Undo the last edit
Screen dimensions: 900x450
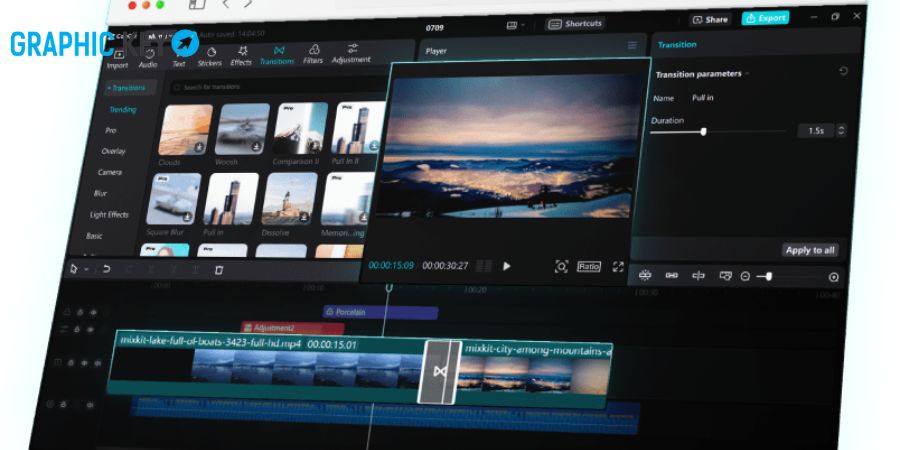click(x=106, y=269)
